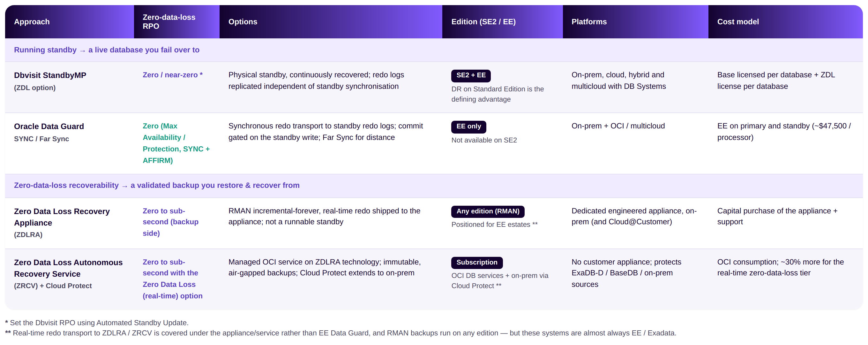Select 'On-prem + OCI / multicloud' platforms cell
The width and height of the screenshot is (868, 345).
618,126
